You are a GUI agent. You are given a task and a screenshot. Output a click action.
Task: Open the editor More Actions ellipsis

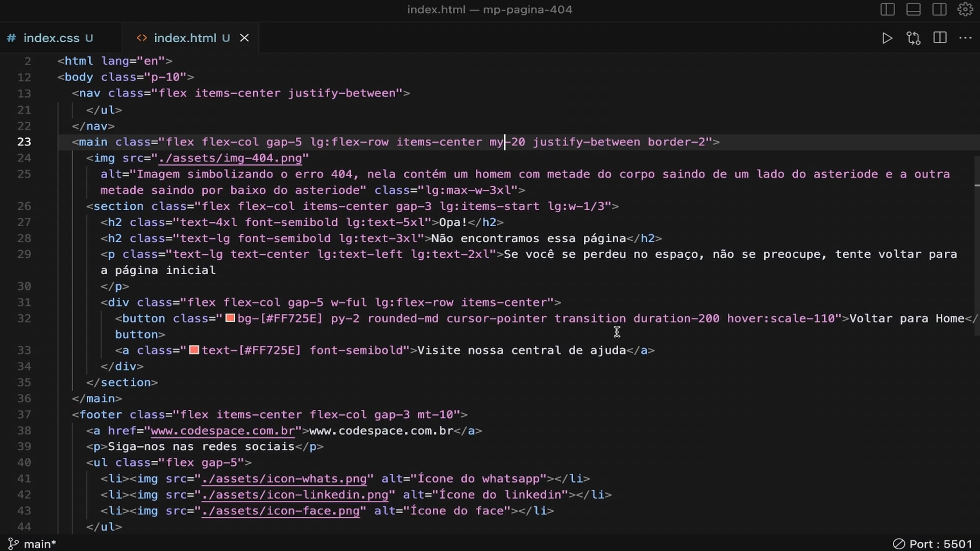pos(966,38)
